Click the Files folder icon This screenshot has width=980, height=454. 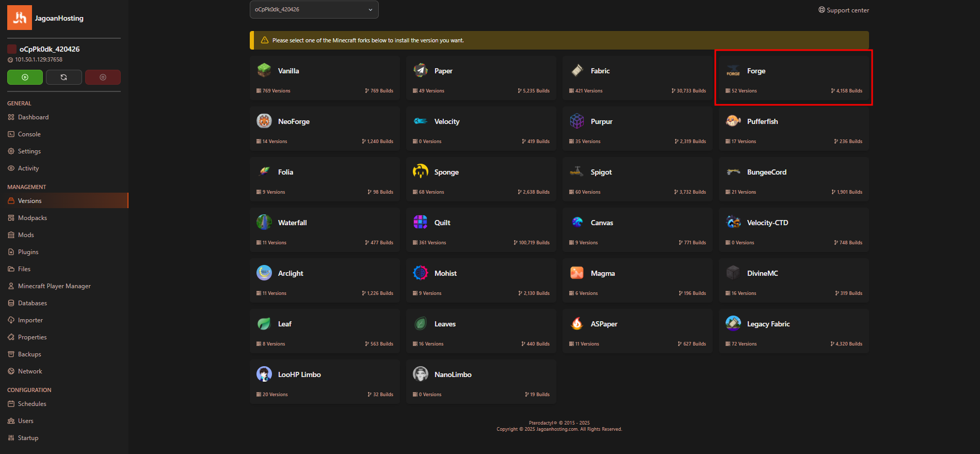[11, 269]
